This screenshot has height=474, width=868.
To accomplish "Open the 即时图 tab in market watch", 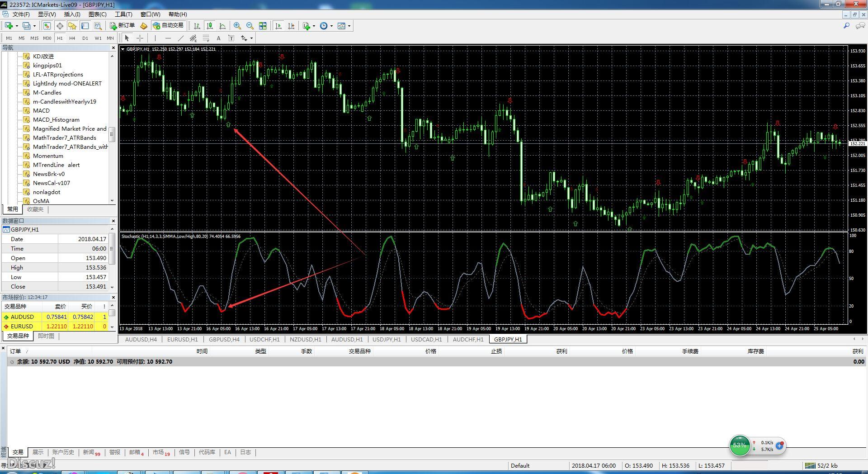I will coord(46,336).
